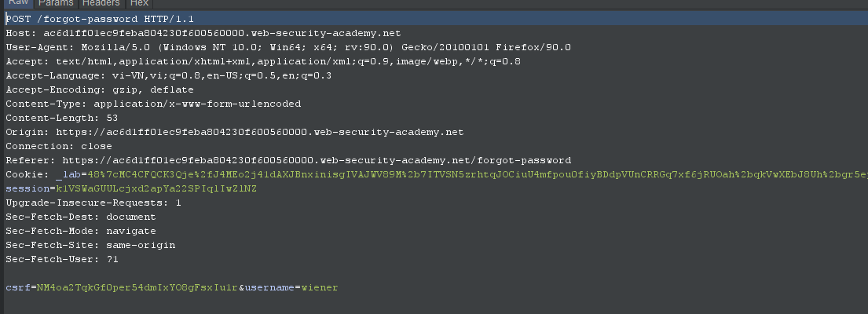Click the User-Agent header line

click(288, 47)
